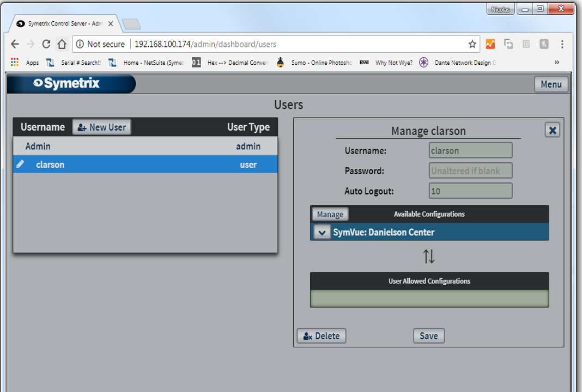This screenshot has width=582, height=392.
Task: Open the Home - NetSuite bookmark
Action: click(146, 63)
